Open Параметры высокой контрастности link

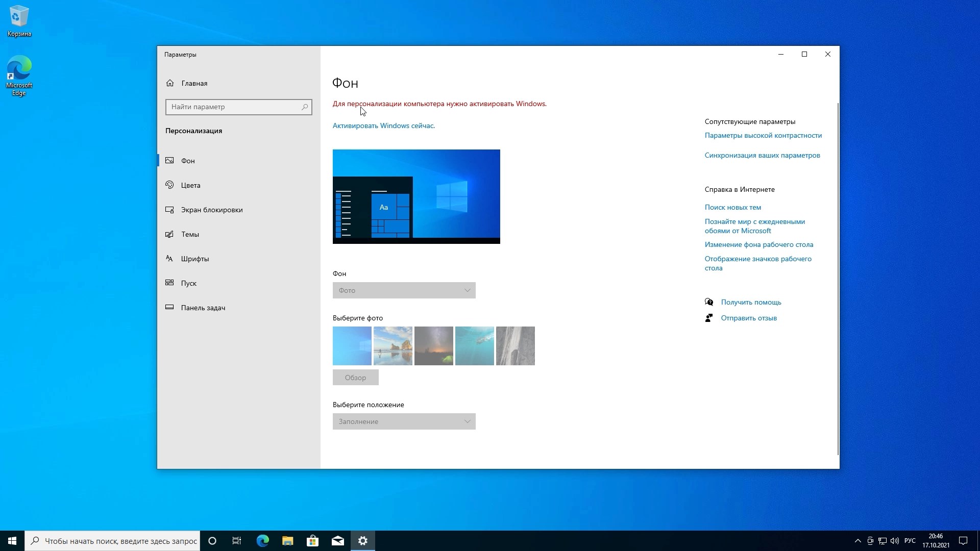click(763, 135)
